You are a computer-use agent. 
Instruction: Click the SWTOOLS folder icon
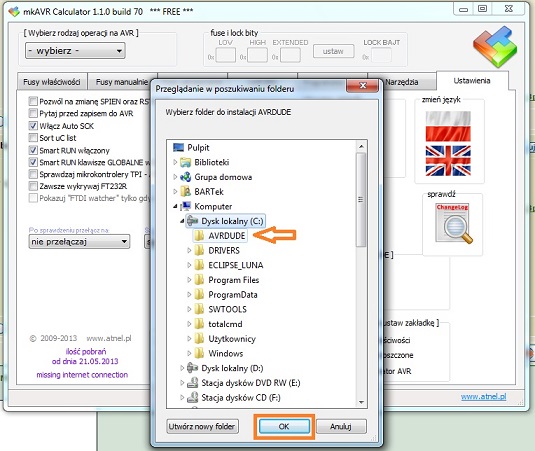click(x=199, y=309)
